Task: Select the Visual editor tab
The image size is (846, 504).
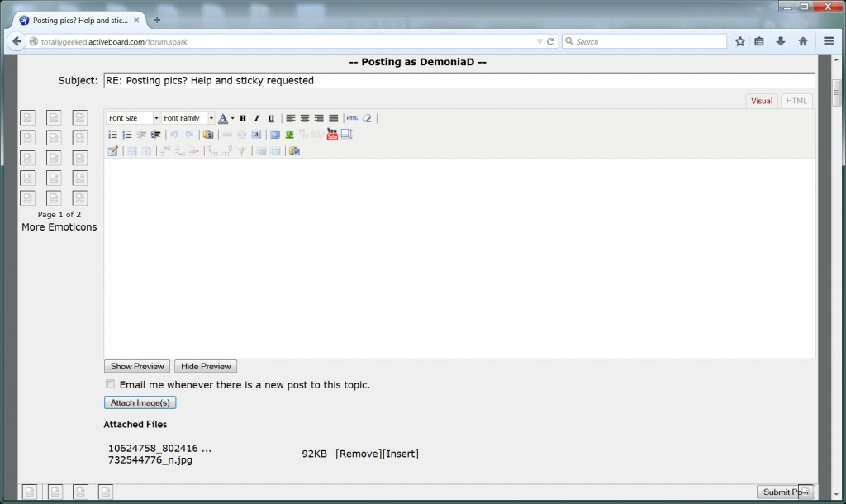Action: (x=762, y=101)
